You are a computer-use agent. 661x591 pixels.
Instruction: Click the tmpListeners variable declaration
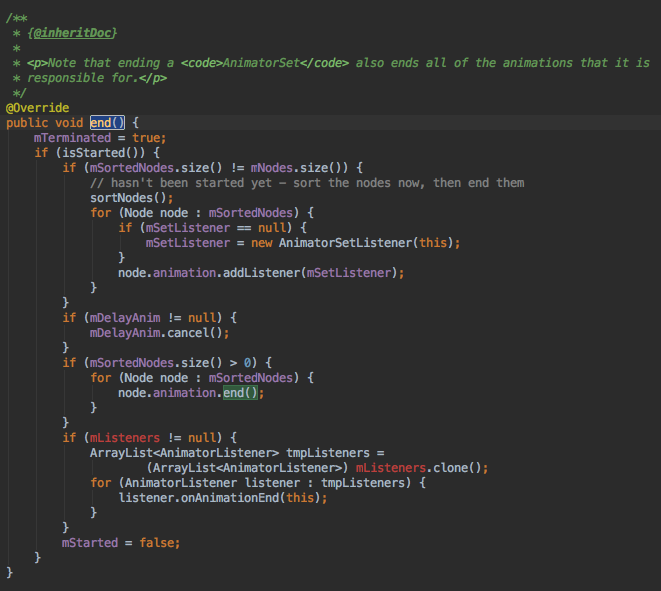pos(328,453)
